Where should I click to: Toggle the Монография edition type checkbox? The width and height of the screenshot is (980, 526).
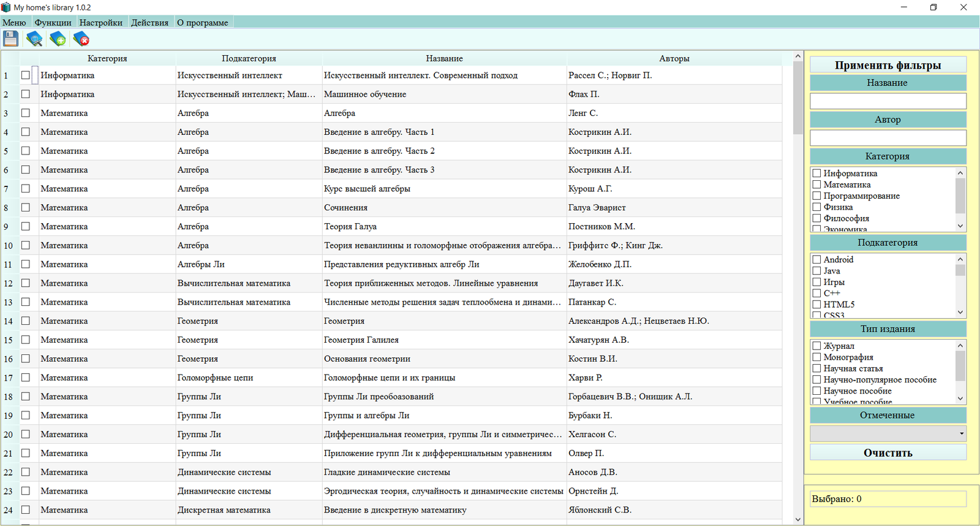(x=816, y=357)
